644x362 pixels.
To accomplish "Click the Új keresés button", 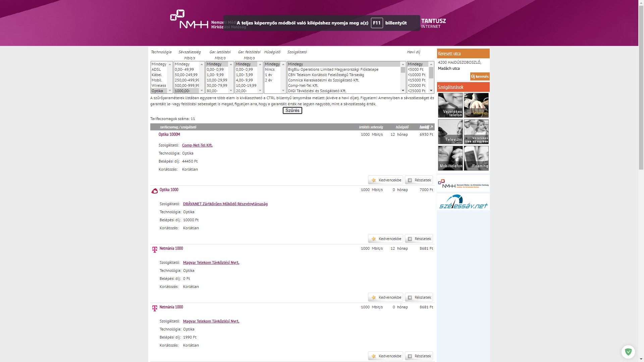I will [480, 76].
